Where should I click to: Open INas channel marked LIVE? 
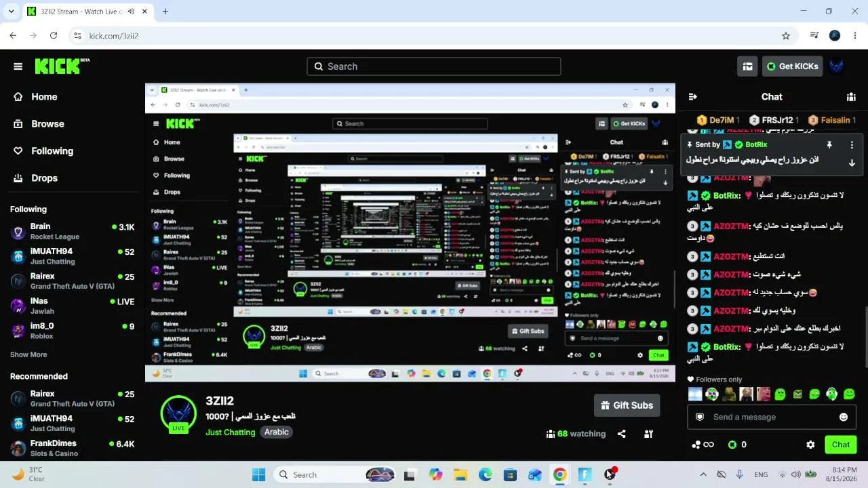tap(73, 306)
